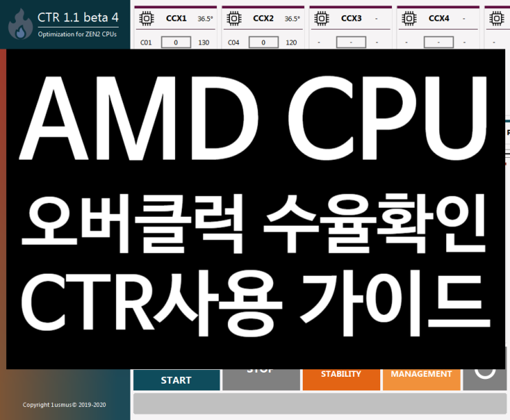Click the CCX3 chip icon
The height and width of the screenshot is (420, 510).
point(322,19)
